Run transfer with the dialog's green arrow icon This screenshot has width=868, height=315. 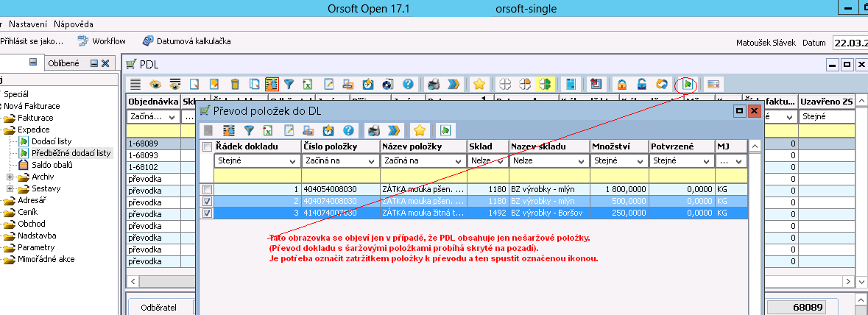pos(445,130)
